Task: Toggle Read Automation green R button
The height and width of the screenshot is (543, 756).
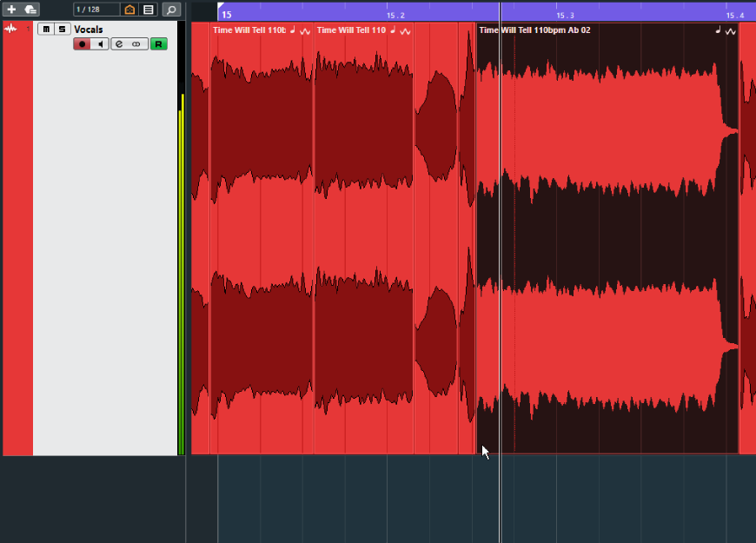Action: click(158, 44)
